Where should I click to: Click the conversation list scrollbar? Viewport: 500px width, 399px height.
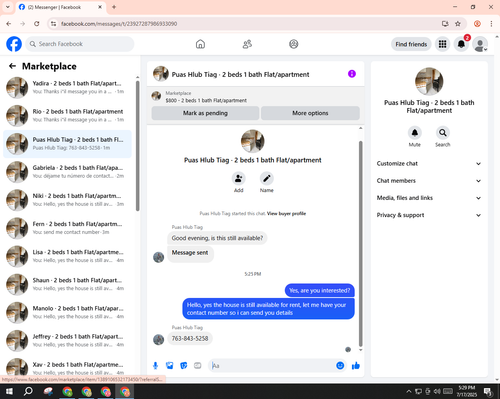[137, 146]
